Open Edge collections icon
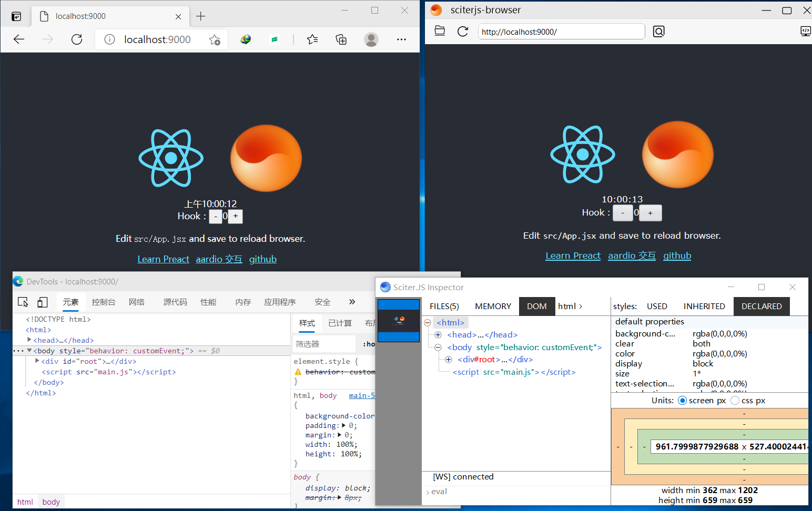The image size is (812, 511). pos(341,39)
